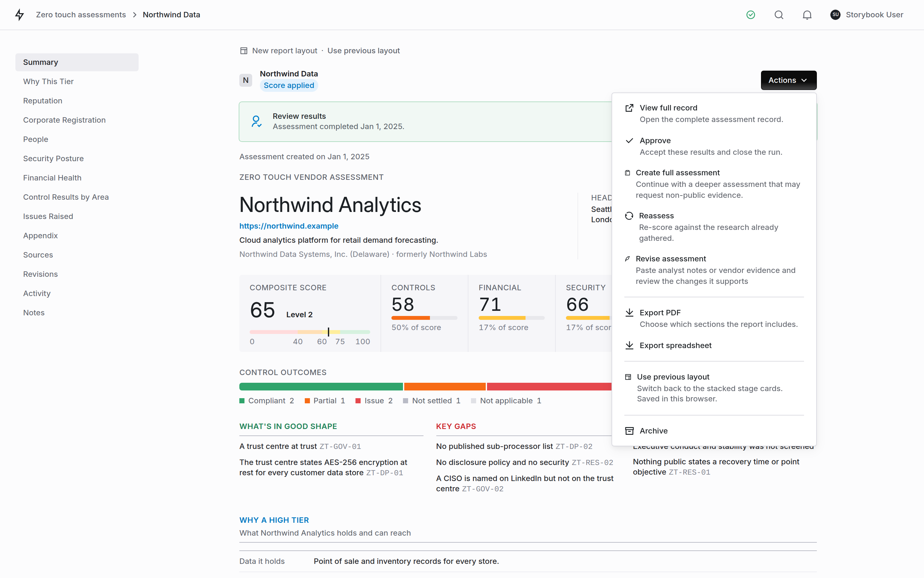This screenshot has width=924, height=578.
Task: Choose Export spreadsheet menu entry
Action: click(714, 346)
